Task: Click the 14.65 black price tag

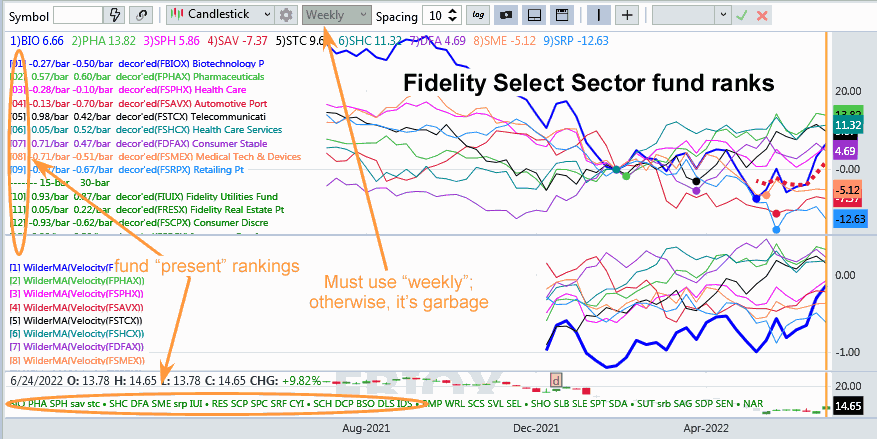Action: click(x=849, y=406)
